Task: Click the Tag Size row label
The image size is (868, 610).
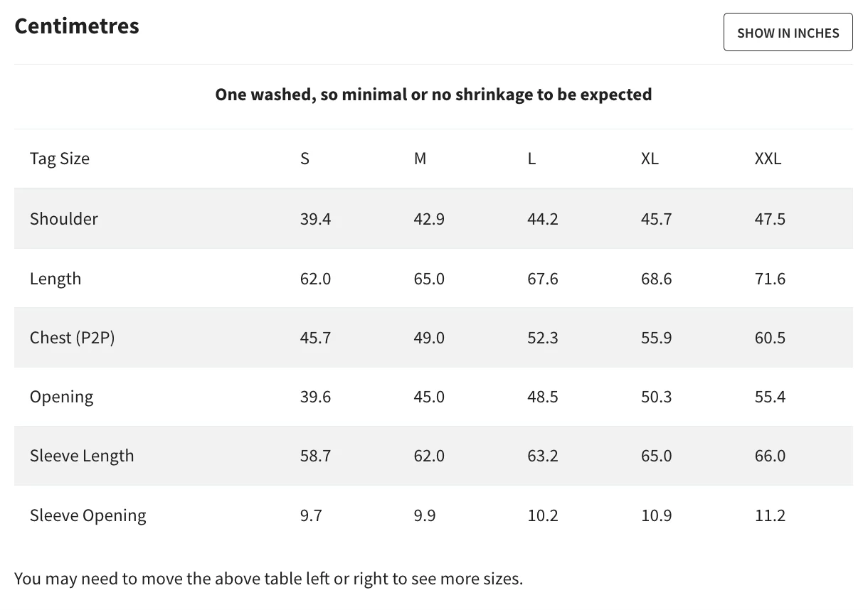Action: point(60,159)
